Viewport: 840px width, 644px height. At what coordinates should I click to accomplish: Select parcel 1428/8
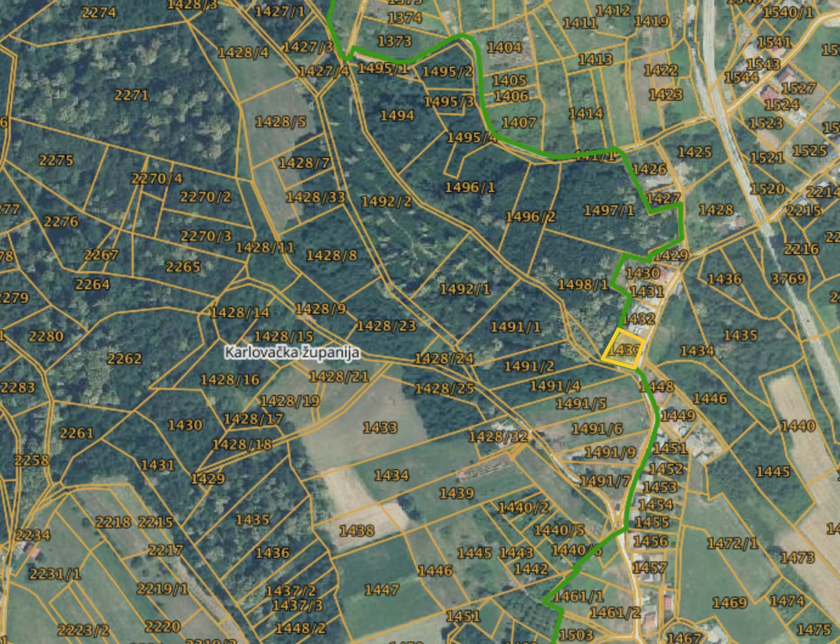pyautogui.click(x=332, y=255)
